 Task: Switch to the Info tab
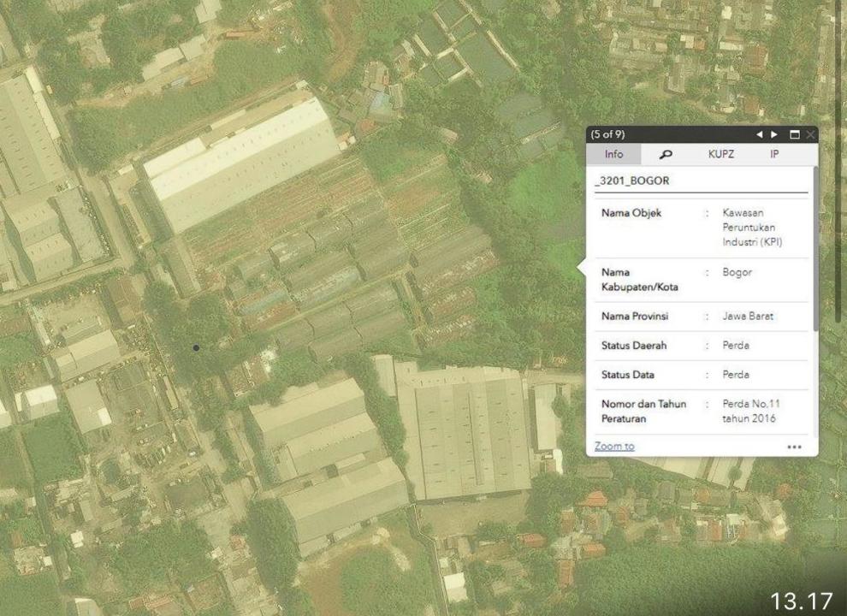[x=613, y=155]
